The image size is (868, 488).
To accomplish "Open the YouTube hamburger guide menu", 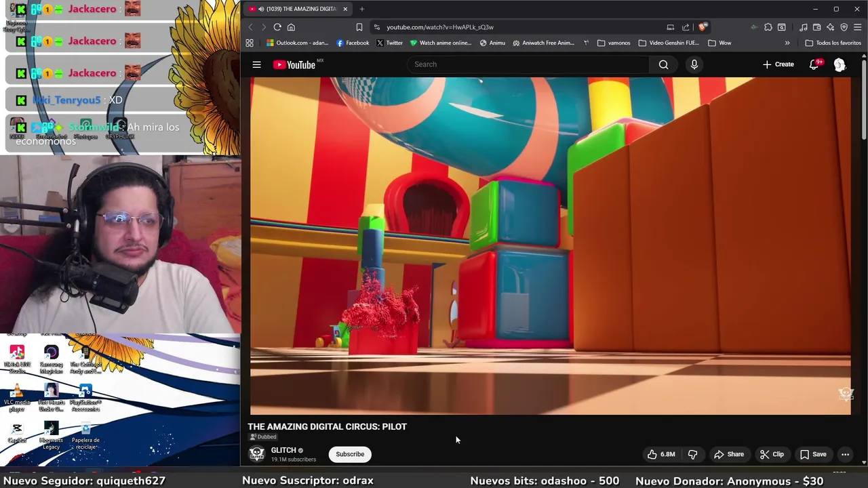I will point(256,64).
